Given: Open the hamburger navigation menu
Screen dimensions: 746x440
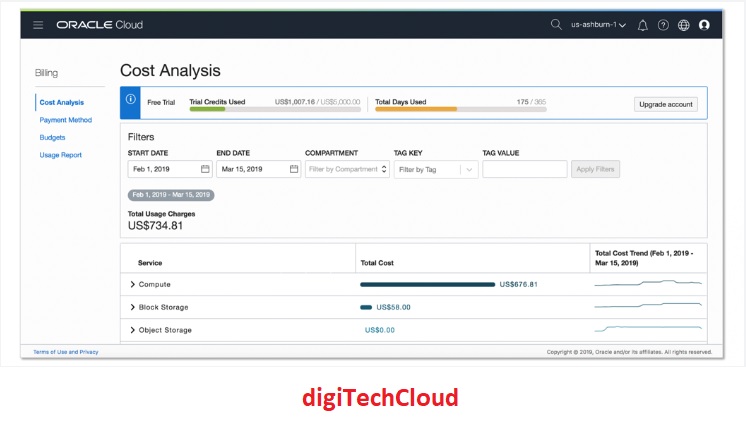Looking at the screenshot, I should (x=38, y=25).
